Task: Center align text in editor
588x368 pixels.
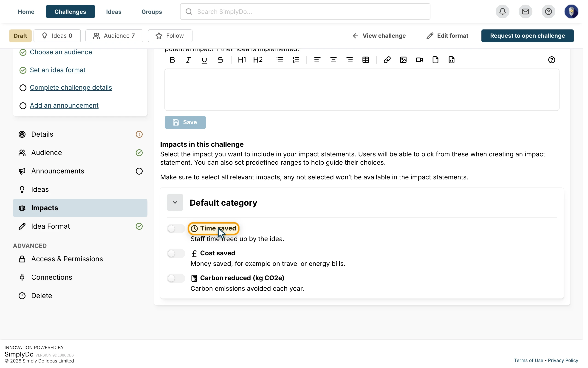Action: pyautogui.click(x=333, y=60)
